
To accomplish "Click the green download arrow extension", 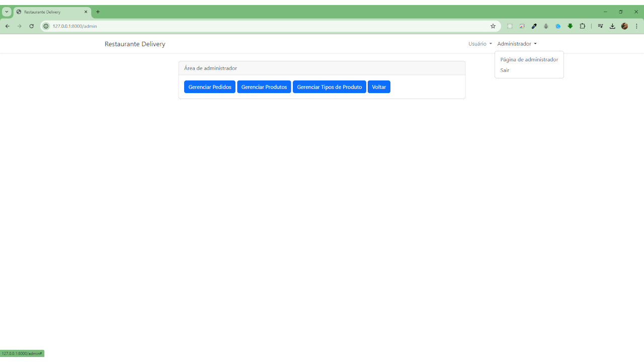I will click(x=570, y=26).
